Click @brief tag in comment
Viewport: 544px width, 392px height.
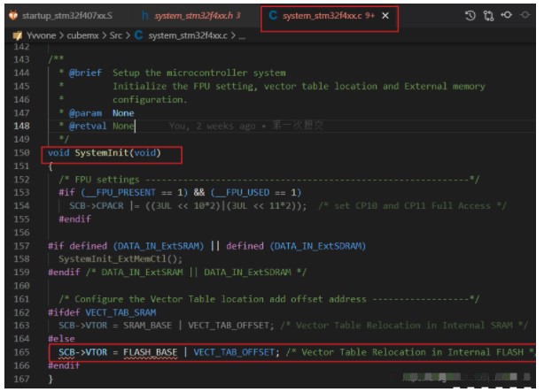point(85,73)
